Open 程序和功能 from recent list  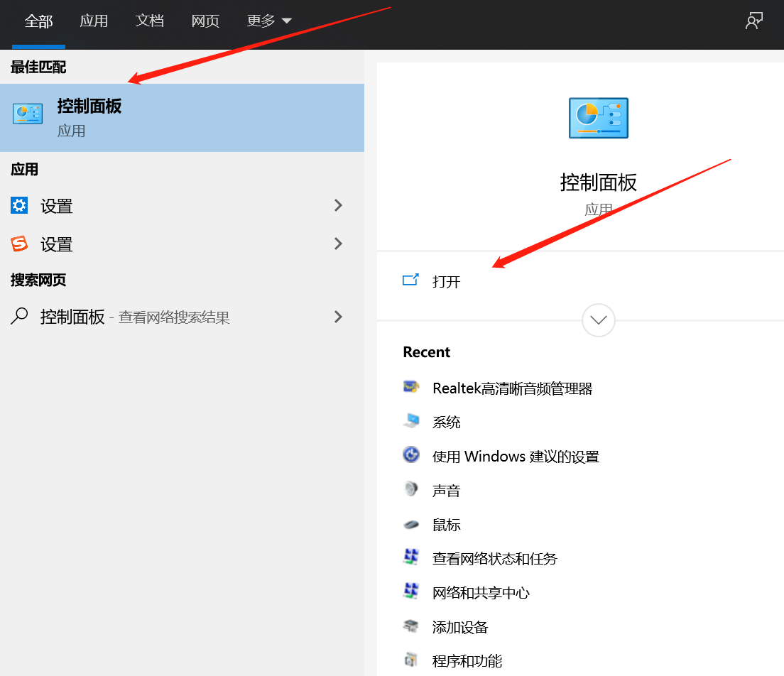[467, 661]
